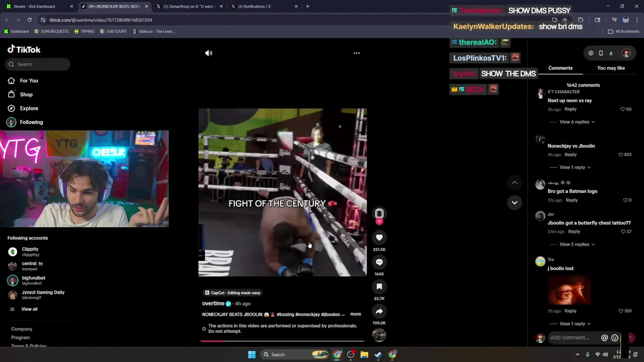Like the 'j boolin lost' comment

621,311
